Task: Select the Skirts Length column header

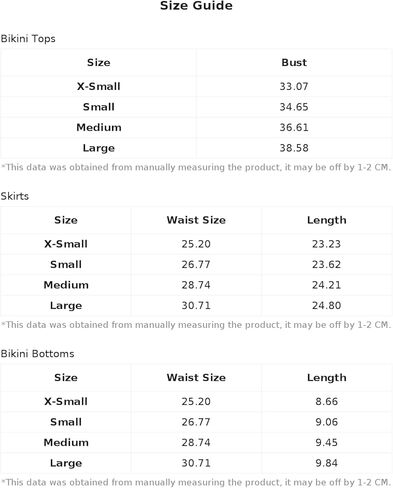Action: [326, 220]
